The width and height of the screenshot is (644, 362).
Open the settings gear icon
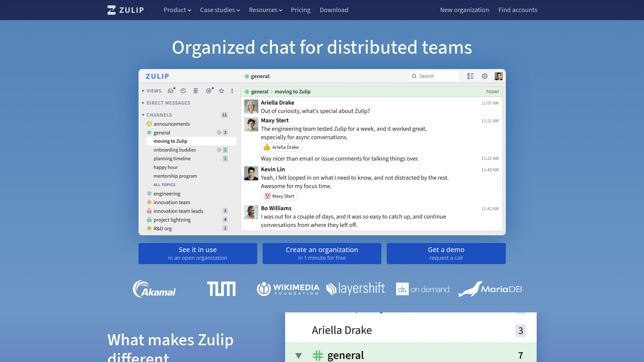[485, 76]
